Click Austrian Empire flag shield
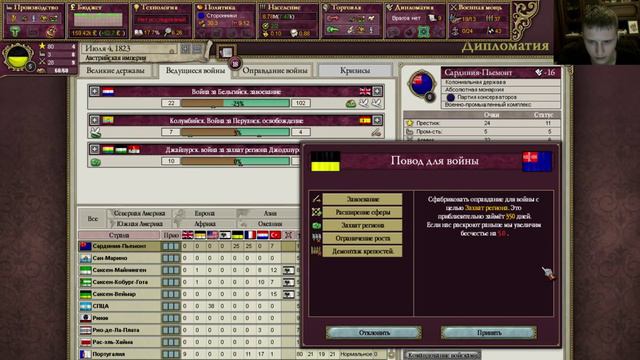 pos(18,57)
